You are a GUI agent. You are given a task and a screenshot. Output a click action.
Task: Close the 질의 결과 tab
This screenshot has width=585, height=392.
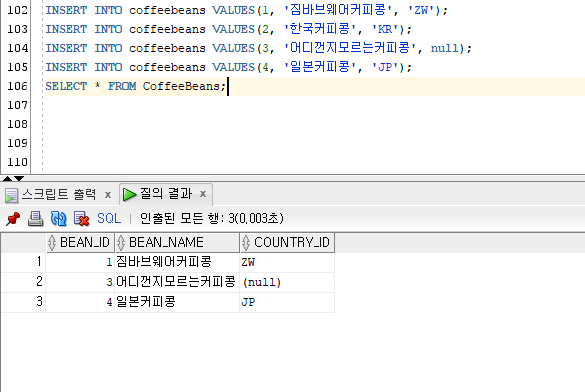(x=203, y=194)
